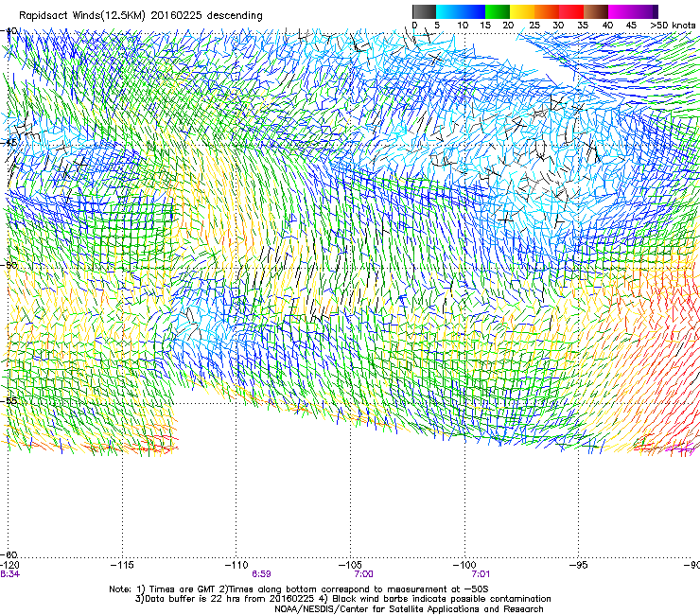
Task: Click the legend label '45'
Action: 631,26
